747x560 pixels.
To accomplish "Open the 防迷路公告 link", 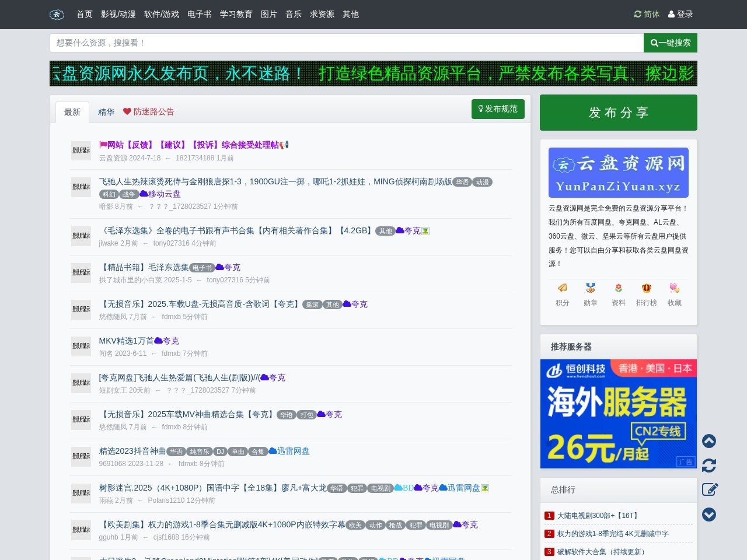I will pos(154,112).
